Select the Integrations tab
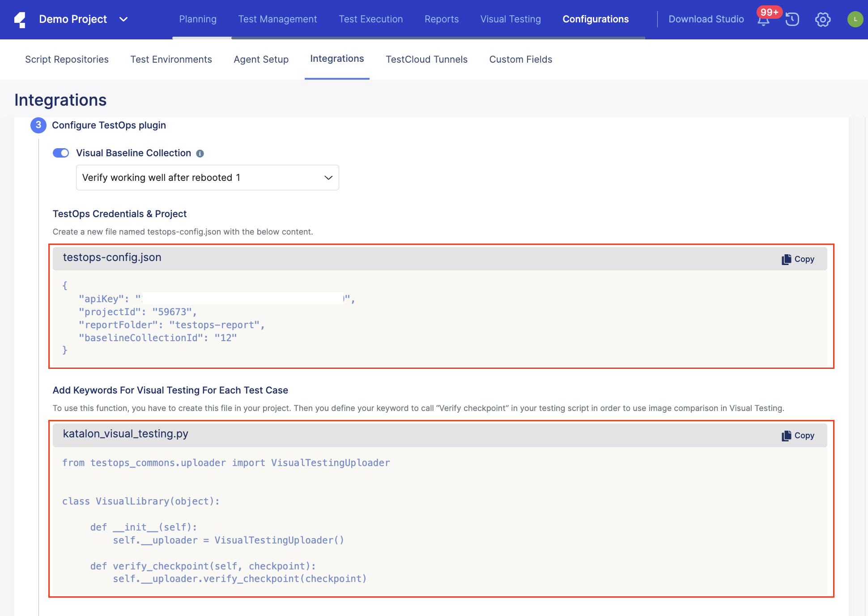The width and height of the screenshot is (868, 616). click(x=337, y=59)
